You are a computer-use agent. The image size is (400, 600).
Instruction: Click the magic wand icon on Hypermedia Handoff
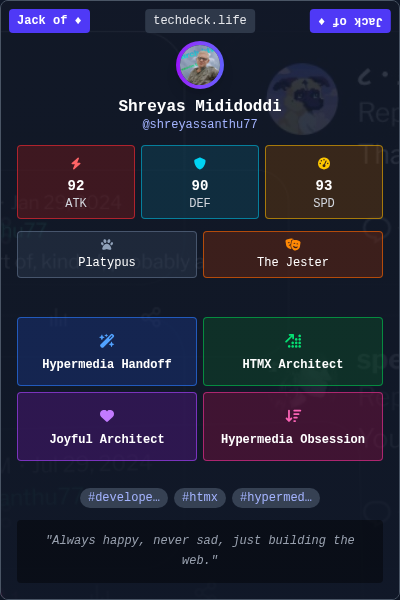click(x=107, y=341)
